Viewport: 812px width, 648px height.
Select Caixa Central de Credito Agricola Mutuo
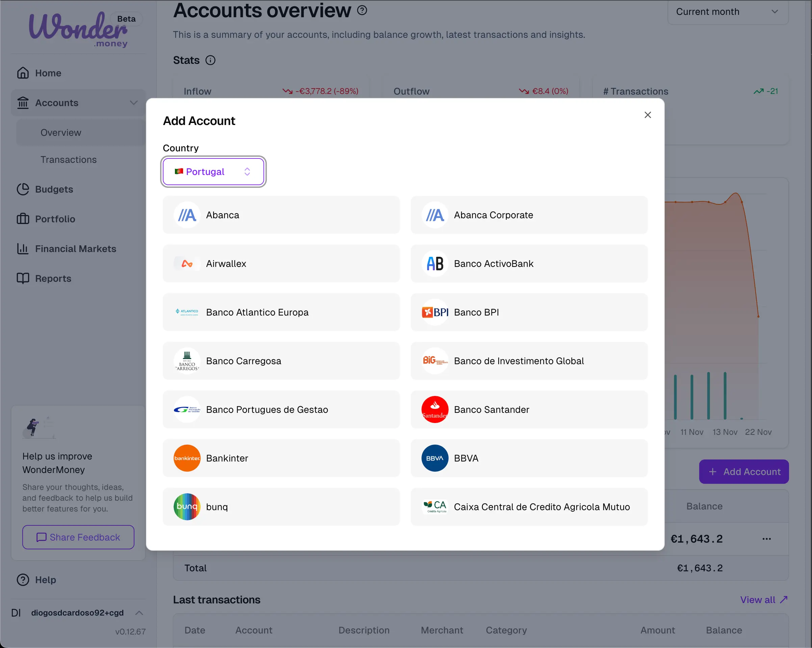(x=529, y=506)
